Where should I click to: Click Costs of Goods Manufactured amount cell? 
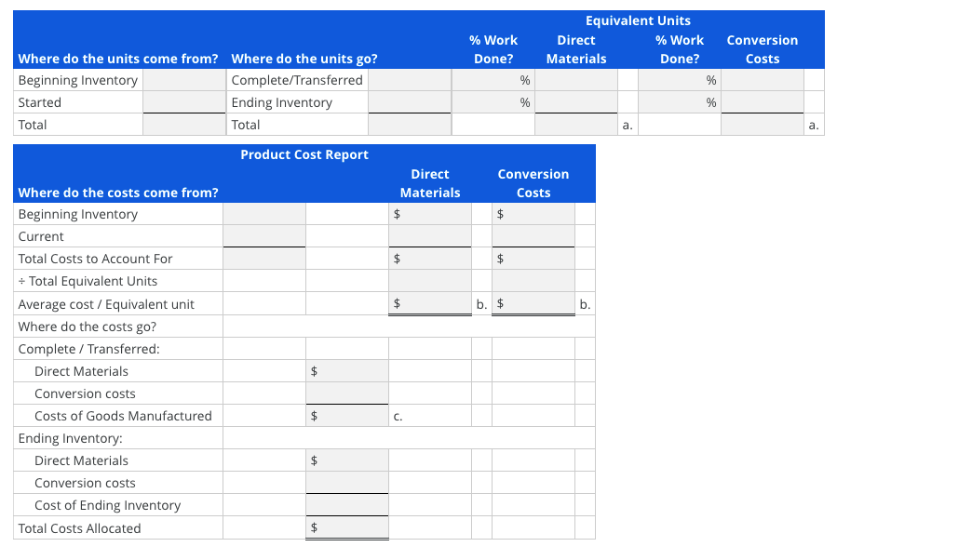click(x=346, y=415)
